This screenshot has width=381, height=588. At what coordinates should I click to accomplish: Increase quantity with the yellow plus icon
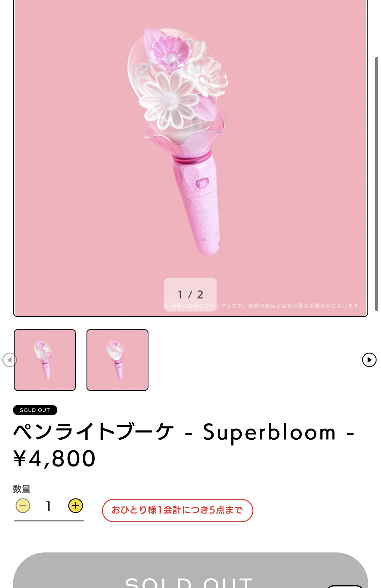(76, 506)
